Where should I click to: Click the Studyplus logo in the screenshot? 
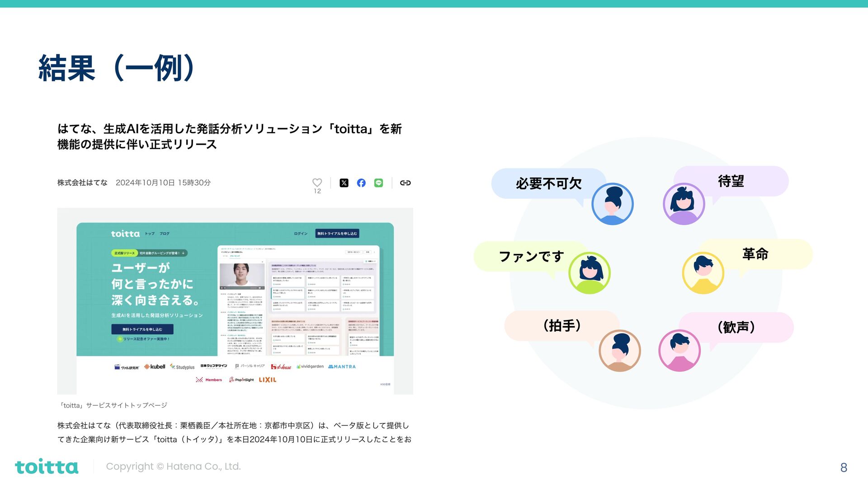pos(182,367)
